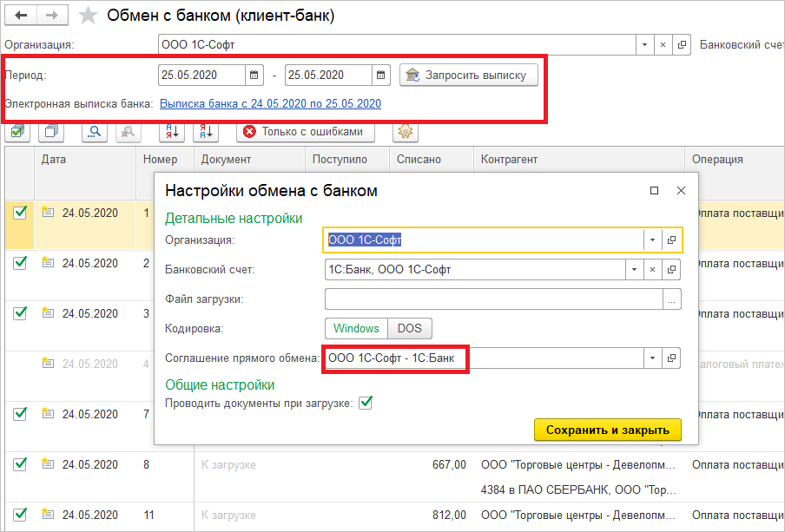Image resolution: width=785 pixels, height=532 pixels.
Task: Toggle checkbox for row number 1
Action: coord(19,213)
